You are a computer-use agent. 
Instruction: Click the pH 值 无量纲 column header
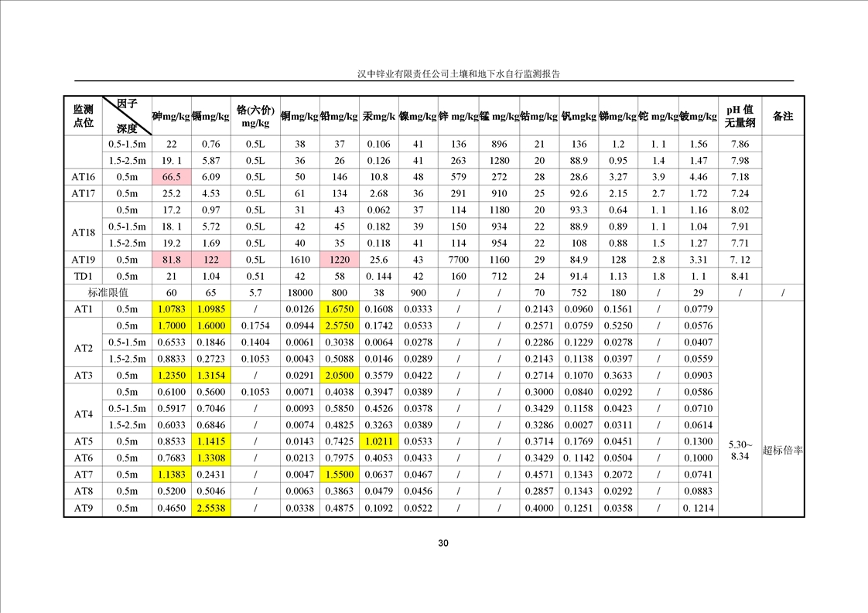pyautogui.click(x=740, y=116)
